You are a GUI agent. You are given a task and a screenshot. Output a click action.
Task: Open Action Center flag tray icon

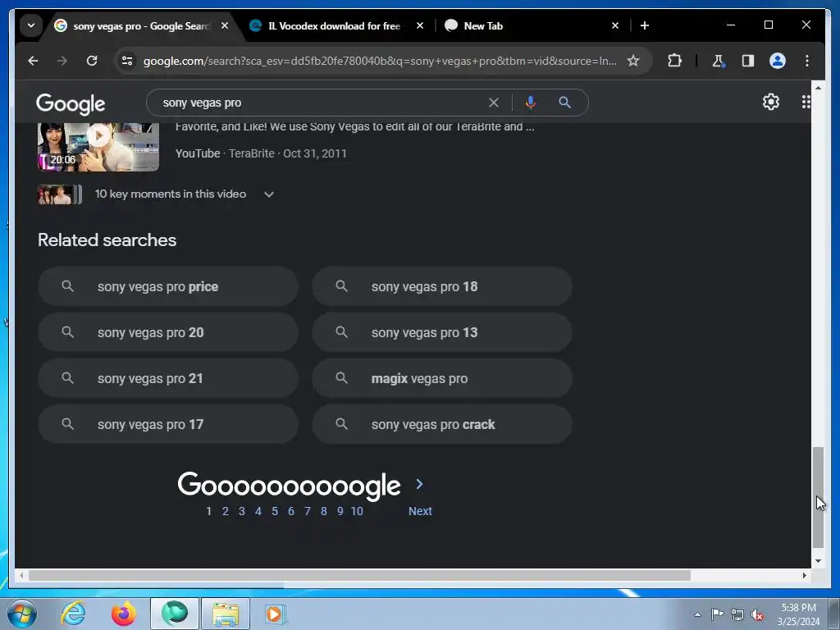tap(717, 614)
